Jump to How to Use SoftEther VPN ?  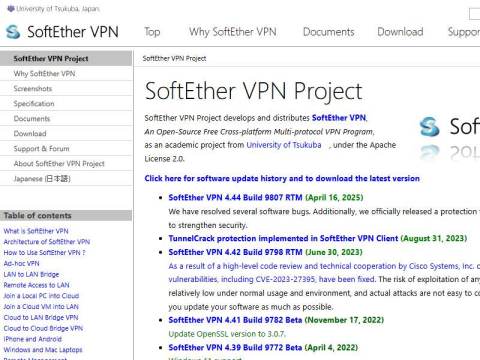(x=44, y=253)
